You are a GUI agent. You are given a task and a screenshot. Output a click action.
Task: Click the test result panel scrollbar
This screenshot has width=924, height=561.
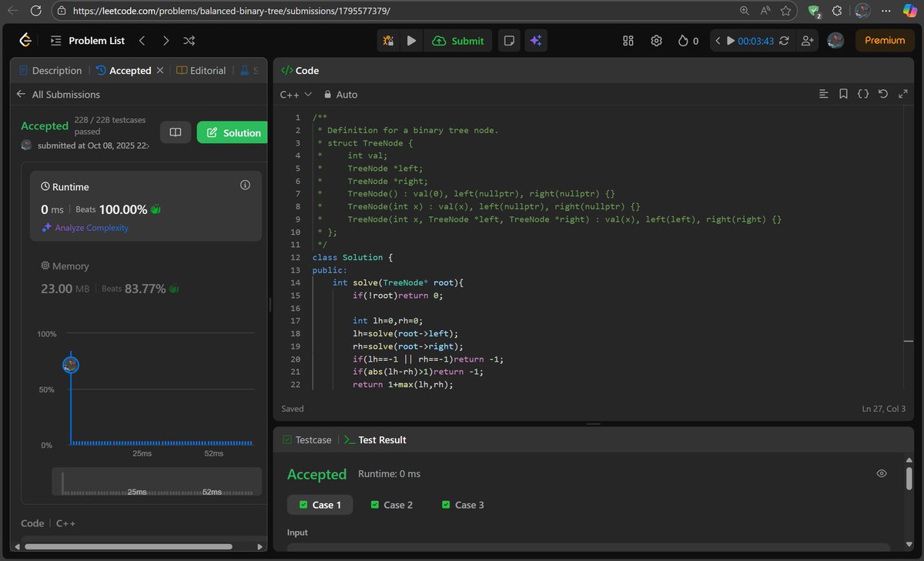tap(909, 478)
